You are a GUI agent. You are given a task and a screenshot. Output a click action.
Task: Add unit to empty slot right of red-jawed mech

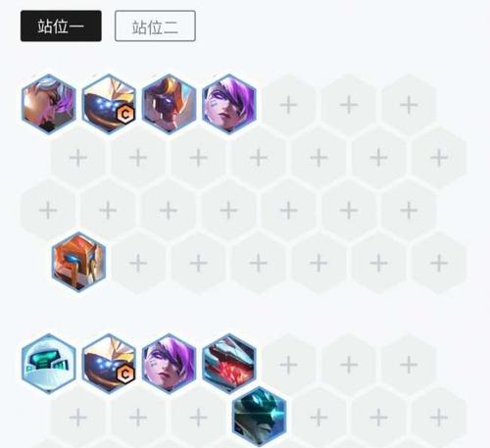coord(289,365)
